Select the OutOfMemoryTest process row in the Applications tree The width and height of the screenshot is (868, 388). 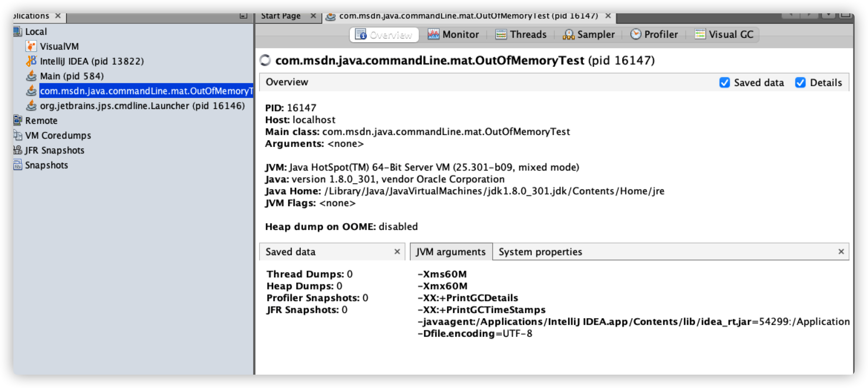click(x=146, y=91)
